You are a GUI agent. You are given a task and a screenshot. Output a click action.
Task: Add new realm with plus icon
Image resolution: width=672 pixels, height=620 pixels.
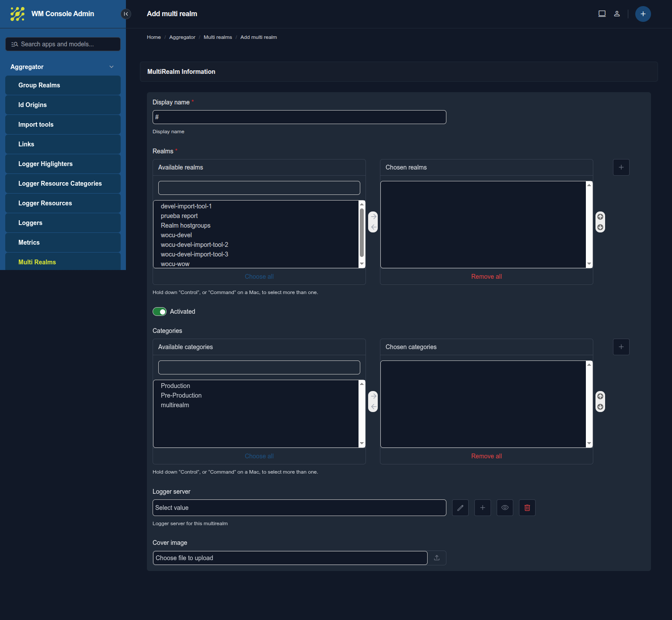(621, 167)
